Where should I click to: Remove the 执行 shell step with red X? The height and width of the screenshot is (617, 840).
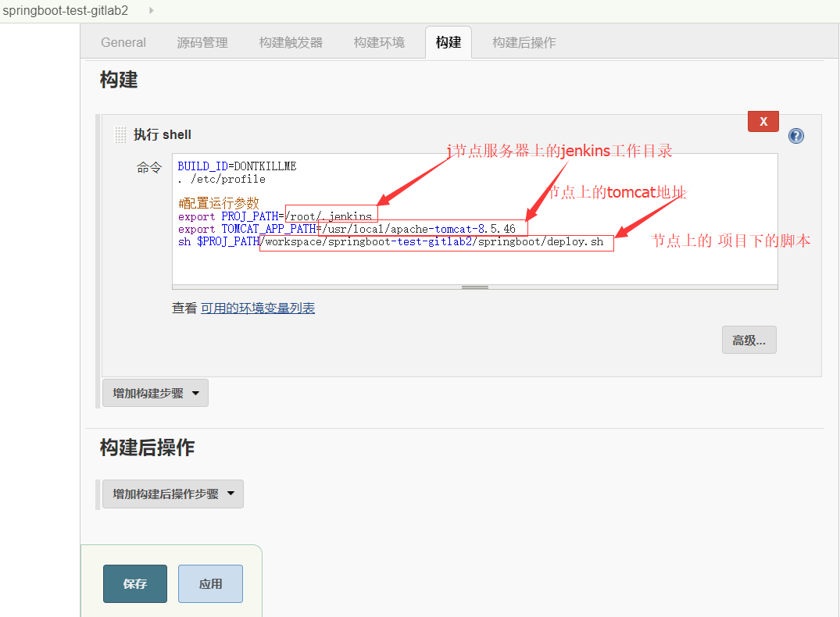pyautogui.click(x=763, y=121)
